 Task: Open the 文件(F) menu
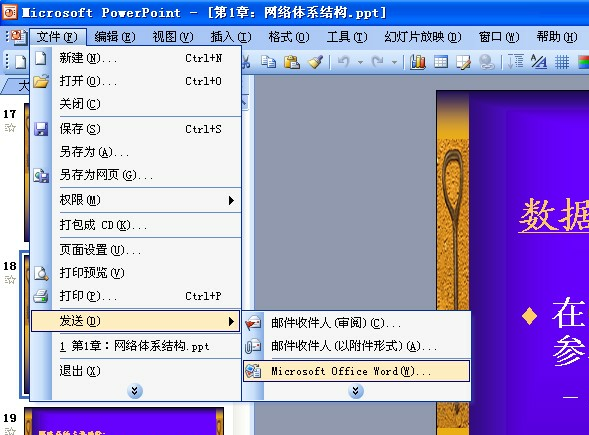(57, 37)
